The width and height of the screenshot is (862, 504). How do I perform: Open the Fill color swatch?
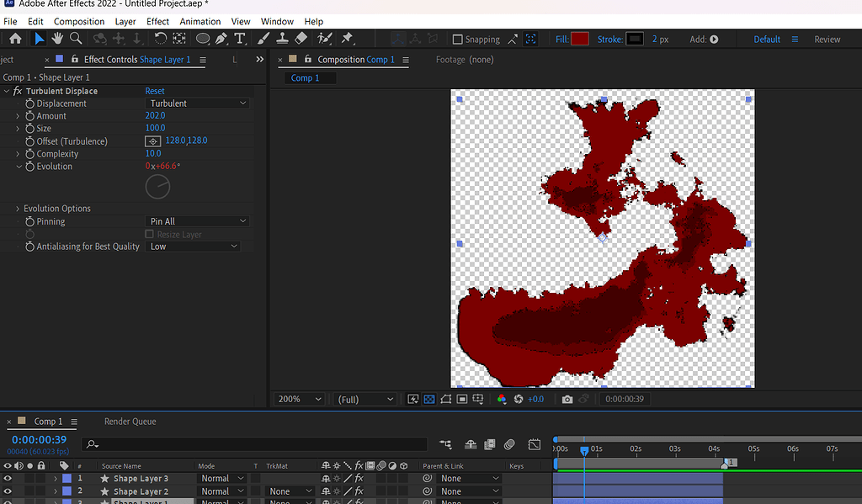tap(583, 38)
